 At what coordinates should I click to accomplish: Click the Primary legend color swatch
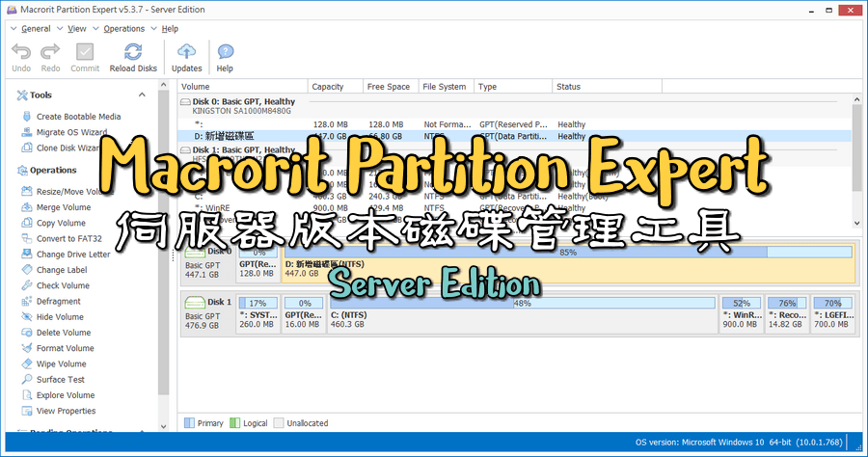tap(189, 423)
